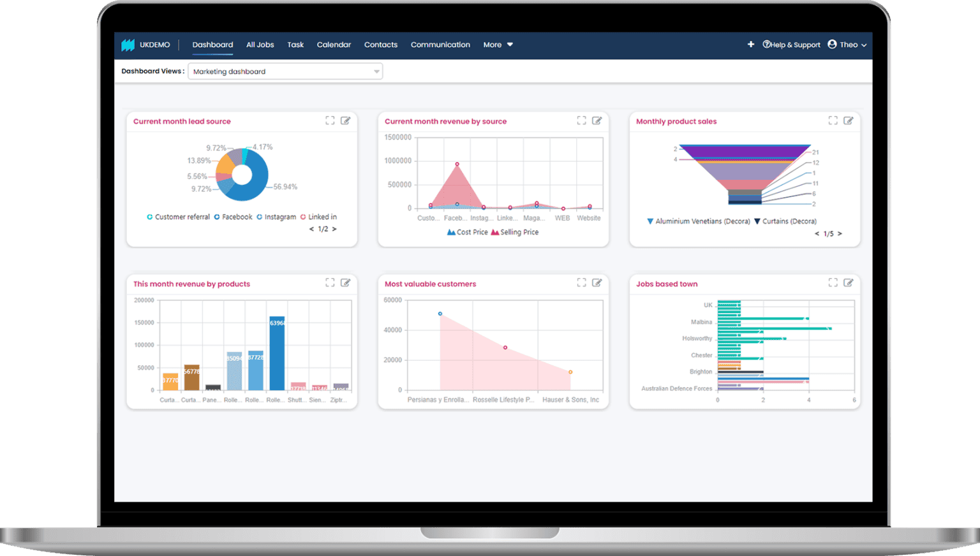Open the Dashboard Views dropdown

coord(375,71)
